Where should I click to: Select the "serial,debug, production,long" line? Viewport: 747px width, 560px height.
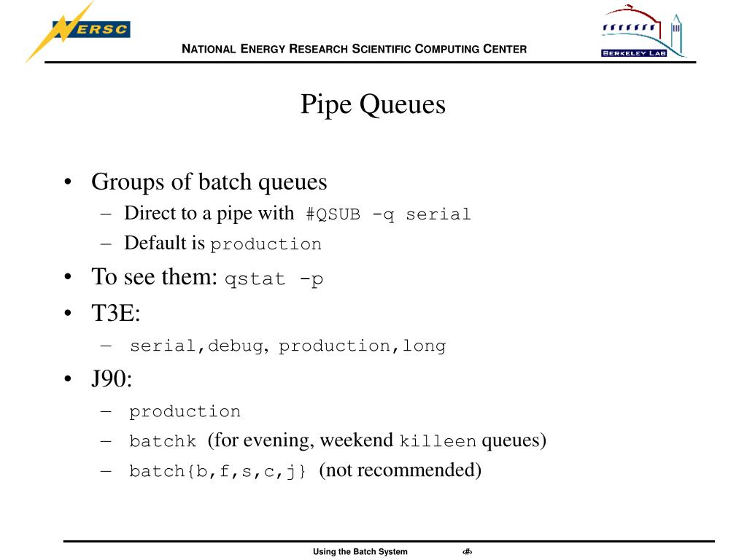287,346
